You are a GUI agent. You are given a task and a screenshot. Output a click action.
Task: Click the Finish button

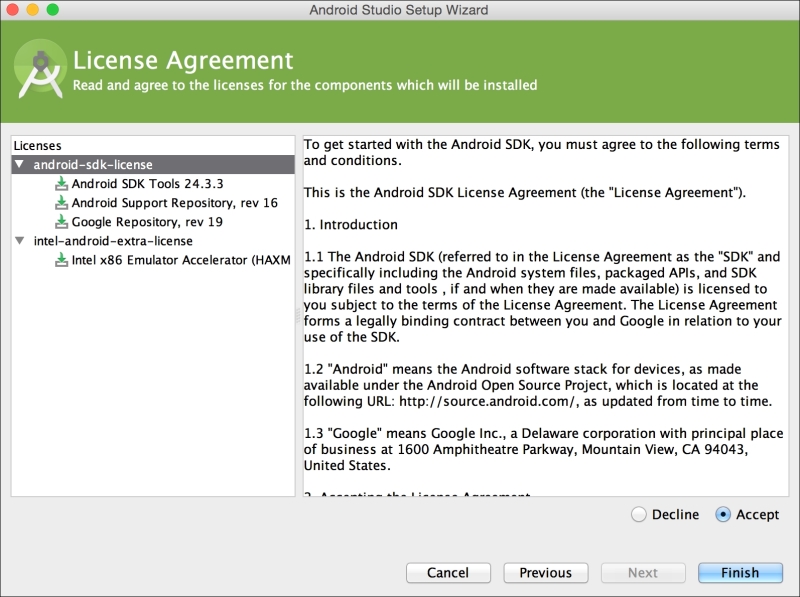pyautogui.click(x=741, y=572)
